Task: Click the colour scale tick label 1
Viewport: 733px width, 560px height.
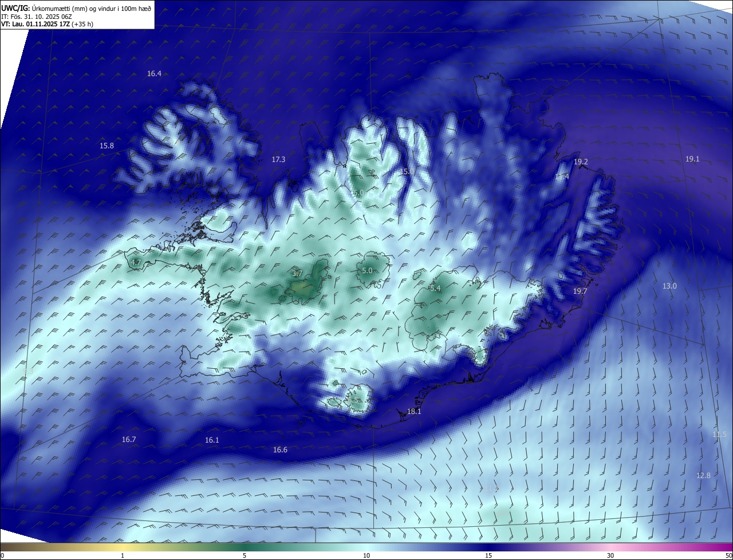Action: 123,555
